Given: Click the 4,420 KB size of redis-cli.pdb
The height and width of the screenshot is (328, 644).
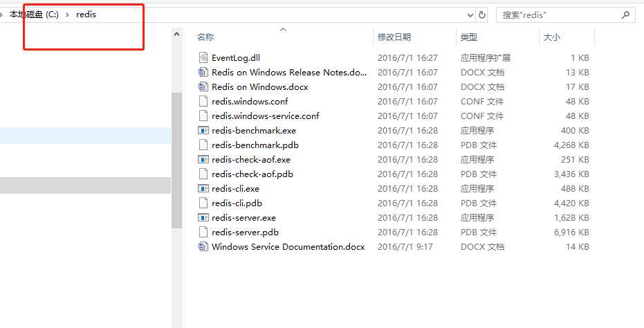Looking at the screenshot, I should [x=571, y=203].
